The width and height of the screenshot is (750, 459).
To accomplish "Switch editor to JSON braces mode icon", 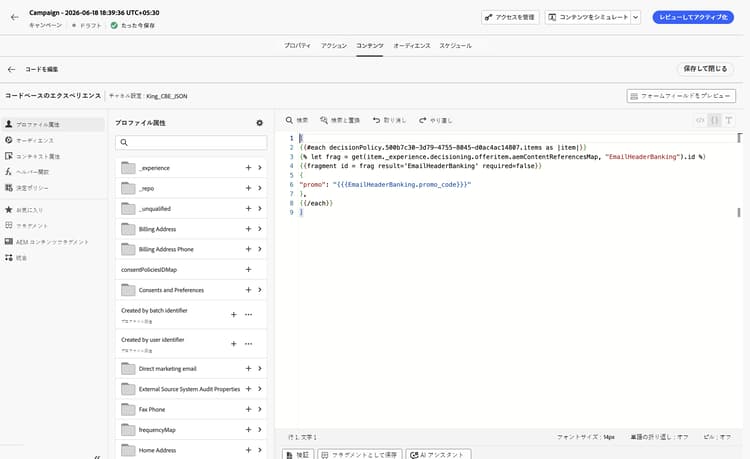I will pyautogui.click(x=715, y=120).
